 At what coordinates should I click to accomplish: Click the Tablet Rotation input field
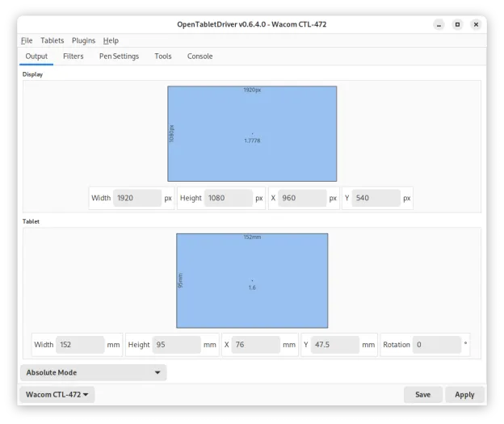click(435, 345)
